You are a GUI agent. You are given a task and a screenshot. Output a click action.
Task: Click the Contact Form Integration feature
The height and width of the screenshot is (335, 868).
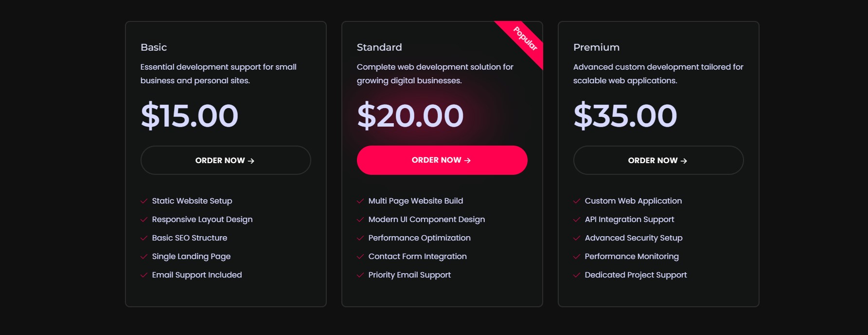pos(417,256)
